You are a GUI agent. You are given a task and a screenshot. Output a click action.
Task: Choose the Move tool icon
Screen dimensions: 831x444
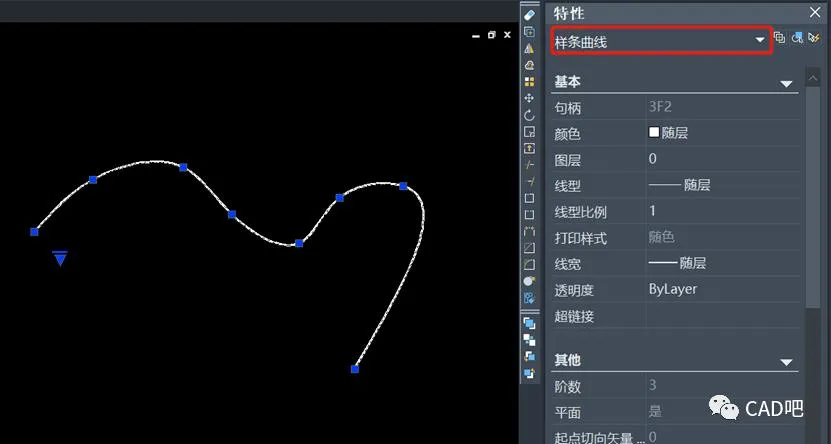pyautogui.click(x=529, y=98)
